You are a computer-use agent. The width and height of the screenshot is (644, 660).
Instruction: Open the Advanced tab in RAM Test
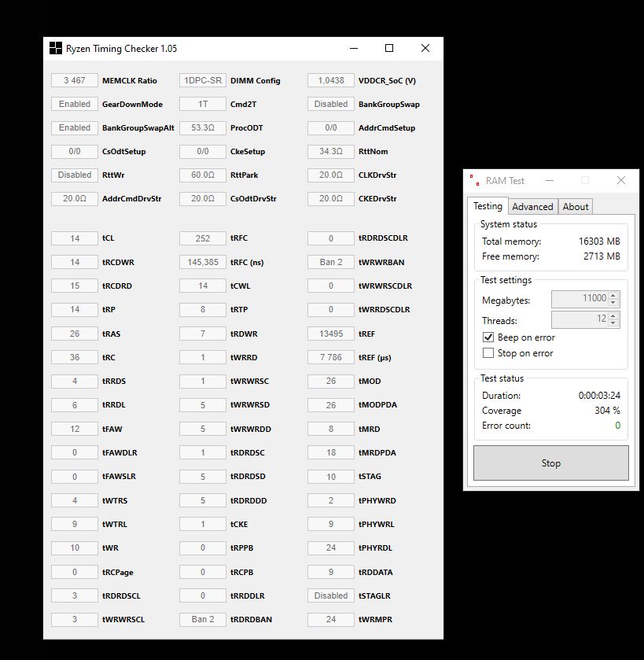click(532, 207)
